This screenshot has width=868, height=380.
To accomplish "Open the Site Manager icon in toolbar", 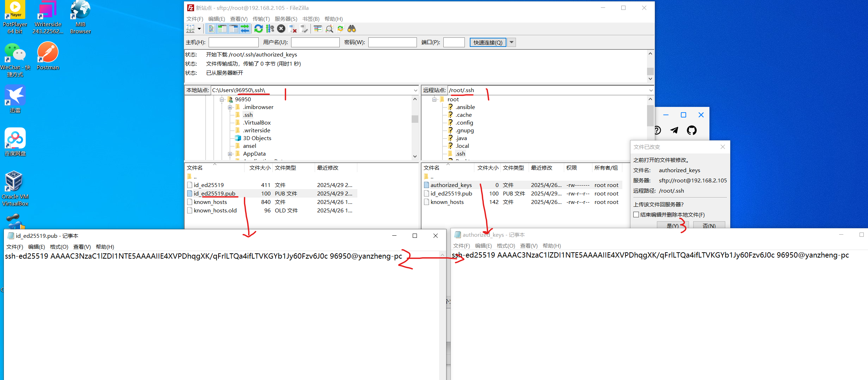I will click(190, 29).
